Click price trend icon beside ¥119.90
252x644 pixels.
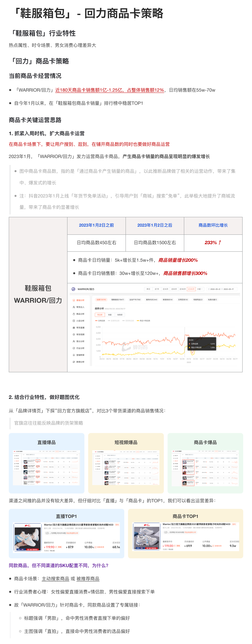[56, 547]
